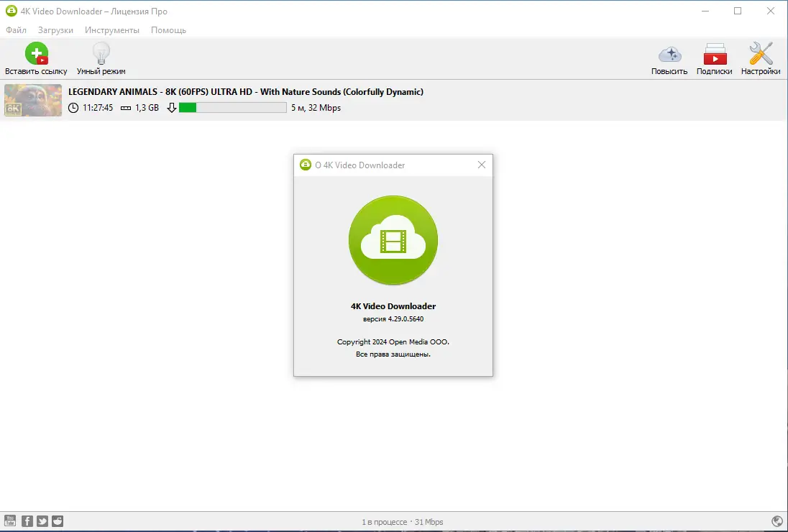Image resolution: width=788 pixels, height=532 pixels.
Task: Click the 'Copyright 2024 Open Media OOO.' text
Action: (393, 341)
